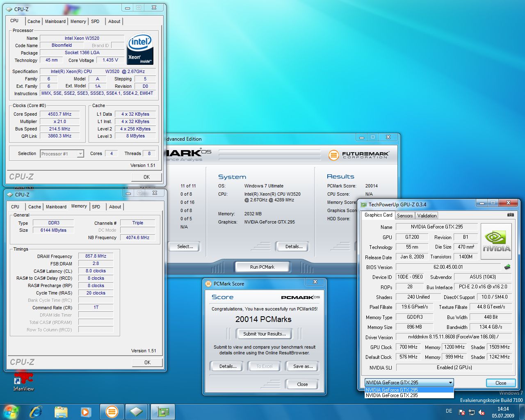Open the SPD tab in top CPU-Z window
Viewport: 525px width, 420px height.
(95, 21)
